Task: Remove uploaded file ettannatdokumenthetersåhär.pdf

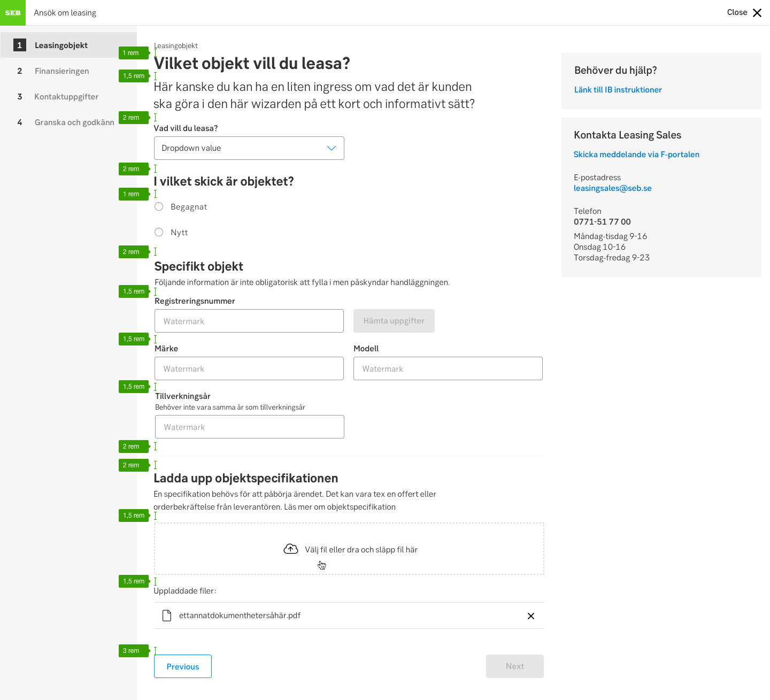Action: [x=531, y=616]
